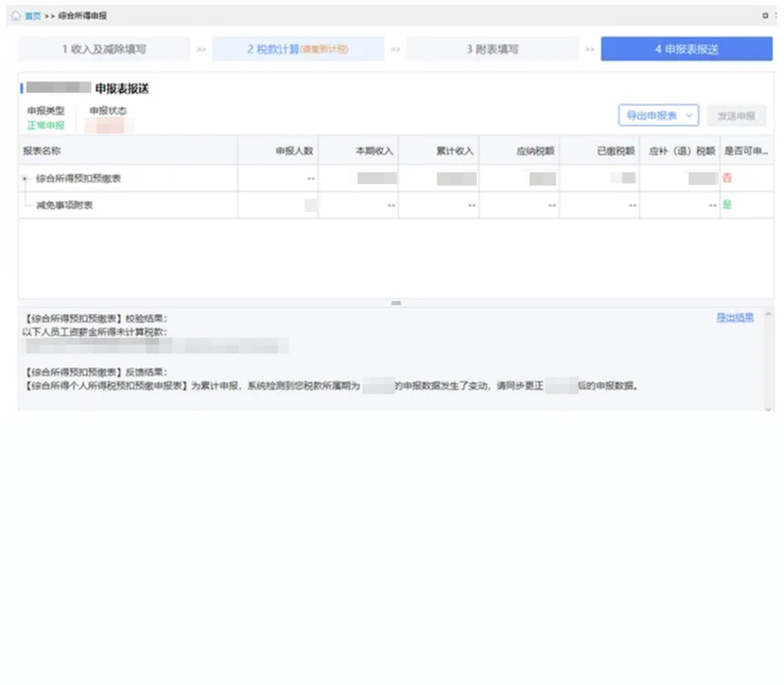Click the 导出结果 link

[735, 317]
